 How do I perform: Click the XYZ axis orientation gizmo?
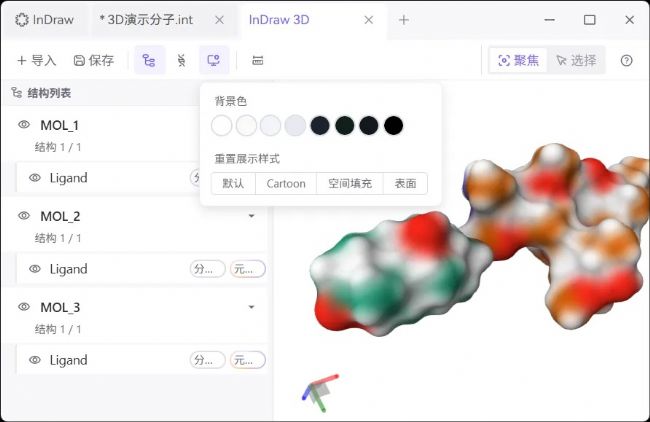tap(319, 391)
